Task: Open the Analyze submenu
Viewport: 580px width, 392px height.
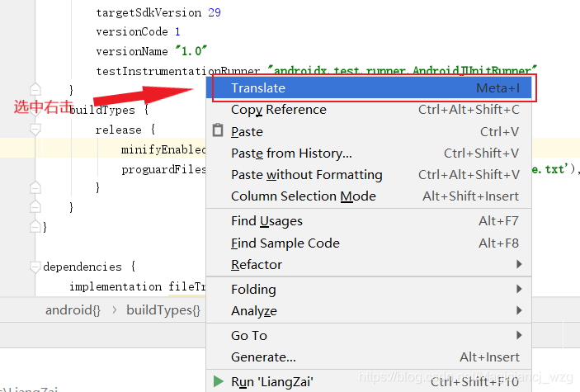Action: click(x=369, y=311)
